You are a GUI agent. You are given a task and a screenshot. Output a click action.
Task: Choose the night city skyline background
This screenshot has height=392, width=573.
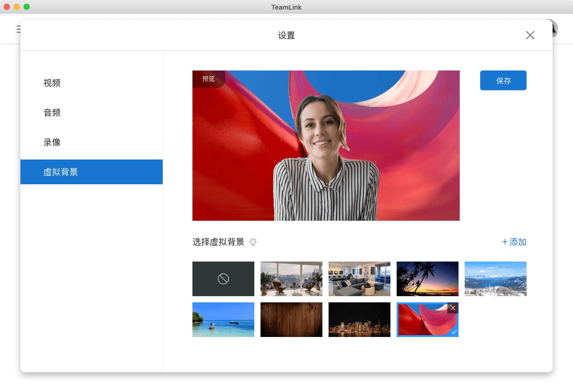pos(359,320)
